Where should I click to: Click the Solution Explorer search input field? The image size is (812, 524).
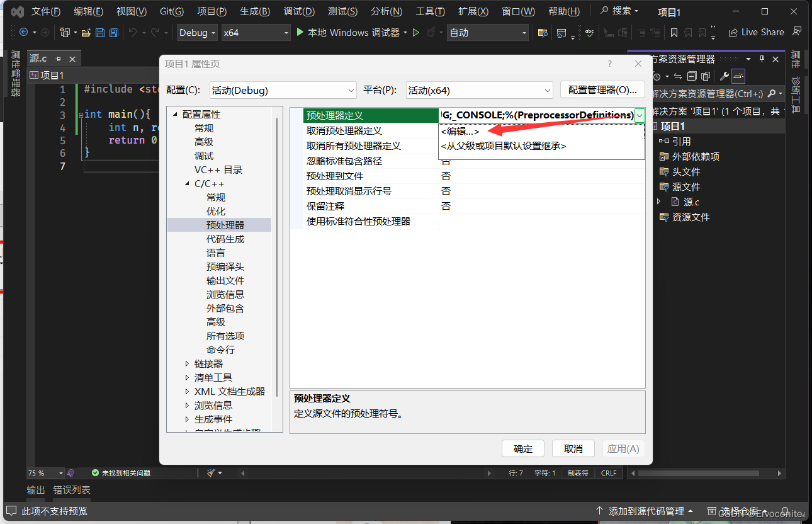coord(707,93)
